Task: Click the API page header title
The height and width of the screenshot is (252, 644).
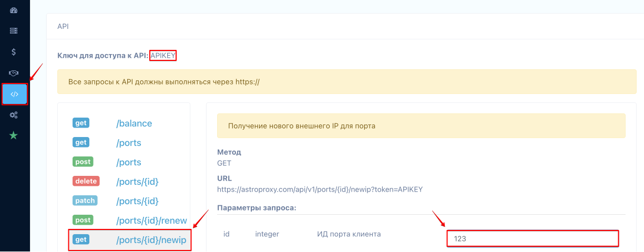Action: tap(63, 26)
